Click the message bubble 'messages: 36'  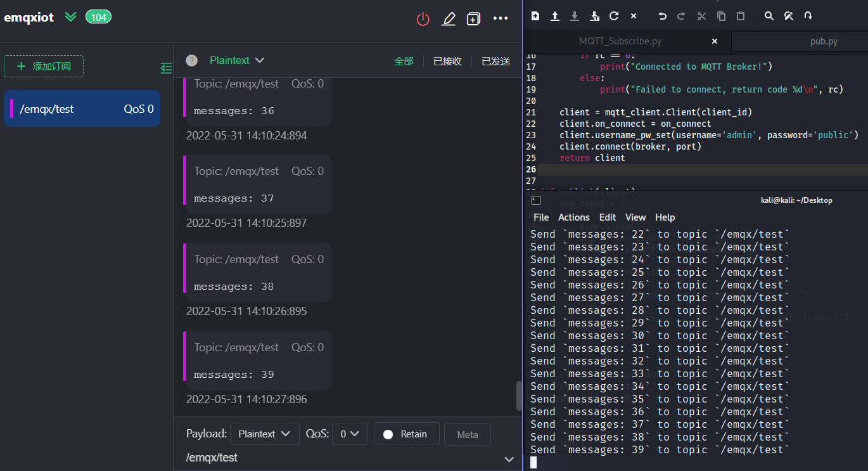tap(257, 101)
